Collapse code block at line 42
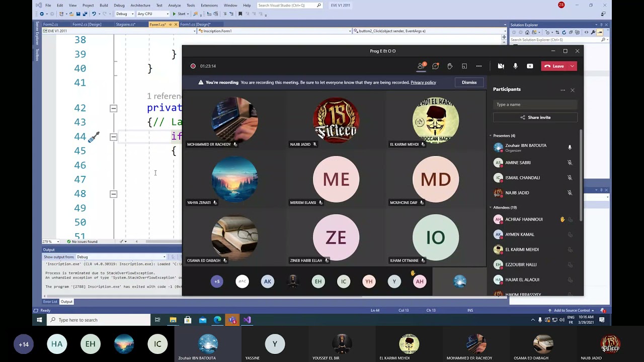Image resolution: width=644 pixels, height=362 pixels. (113, 108)
